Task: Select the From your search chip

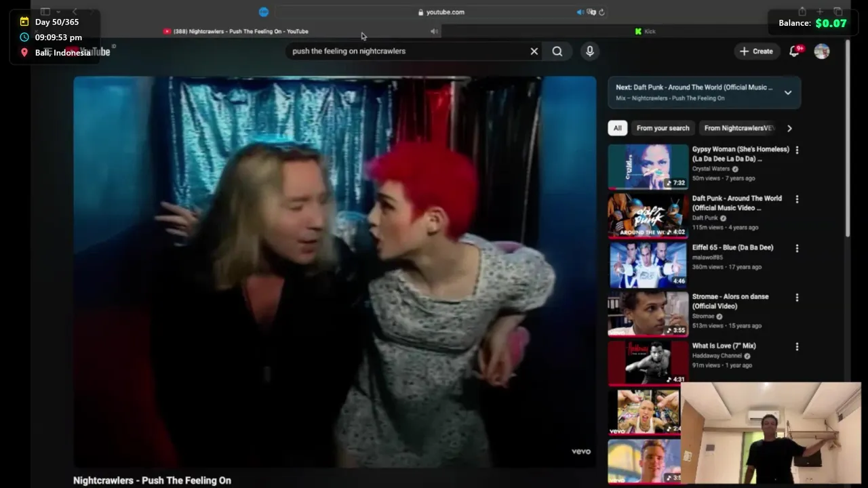Action: (663, 128)
